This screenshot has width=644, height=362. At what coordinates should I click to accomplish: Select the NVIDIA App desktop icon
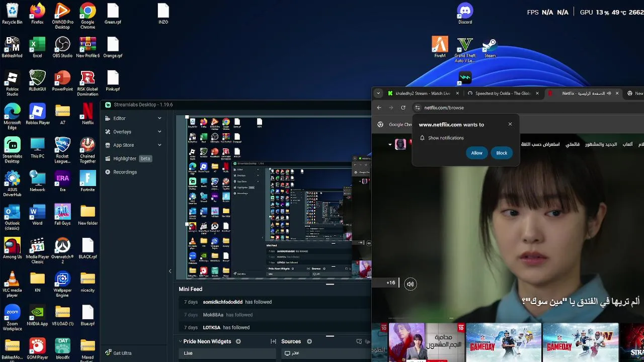(37, 315)
